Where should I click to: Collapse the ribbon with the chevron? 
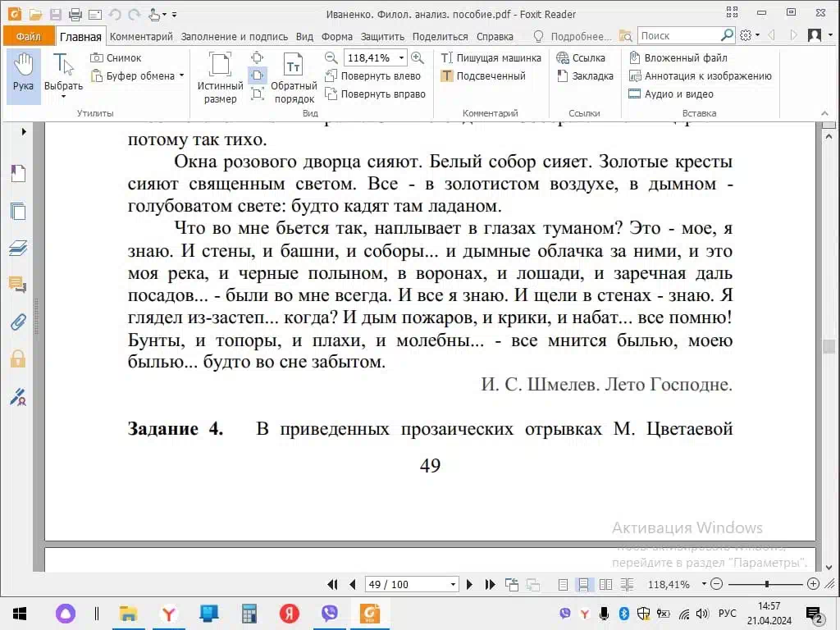tap(824, 113)
